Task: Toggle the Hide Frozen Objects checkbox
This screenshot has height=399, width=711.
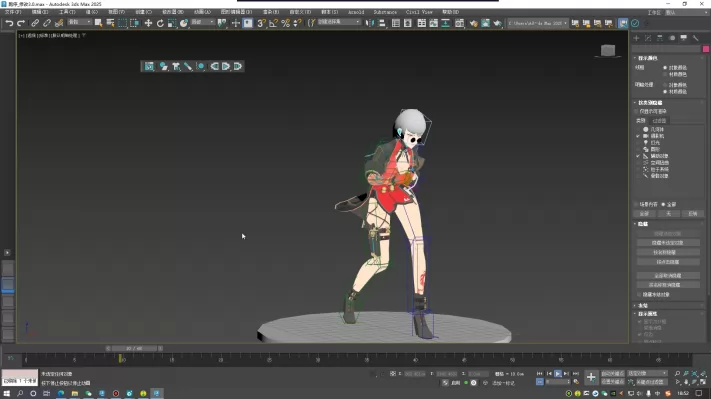Action: pos(639,295)
